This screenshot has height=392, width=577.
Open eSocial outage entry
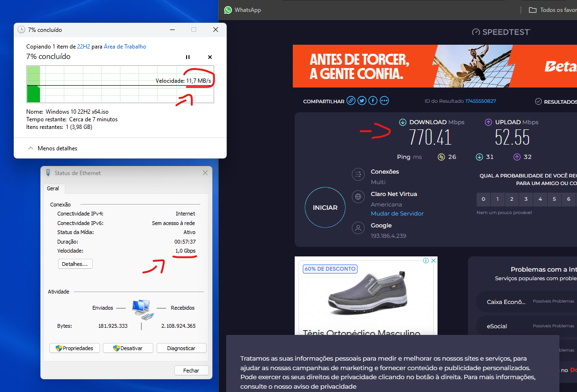[526, 326]
